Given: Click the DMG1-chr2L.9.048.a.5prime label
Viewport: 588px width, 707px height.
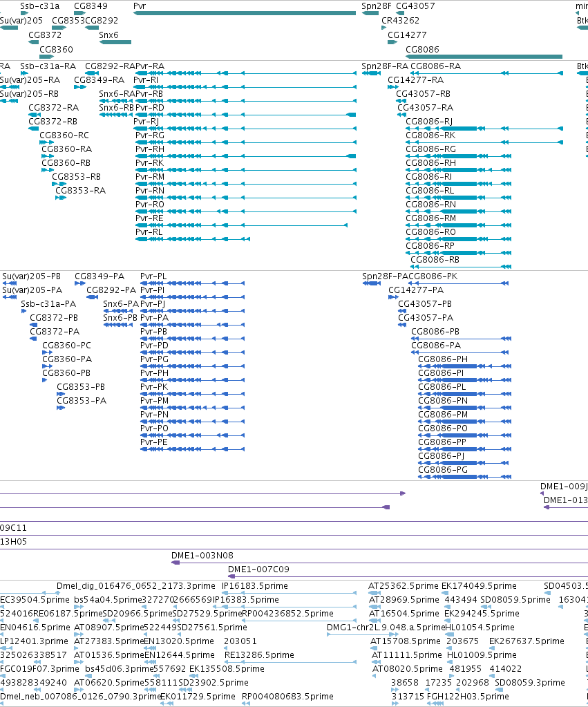Looking at the screenshot, I should coord(386,628).
